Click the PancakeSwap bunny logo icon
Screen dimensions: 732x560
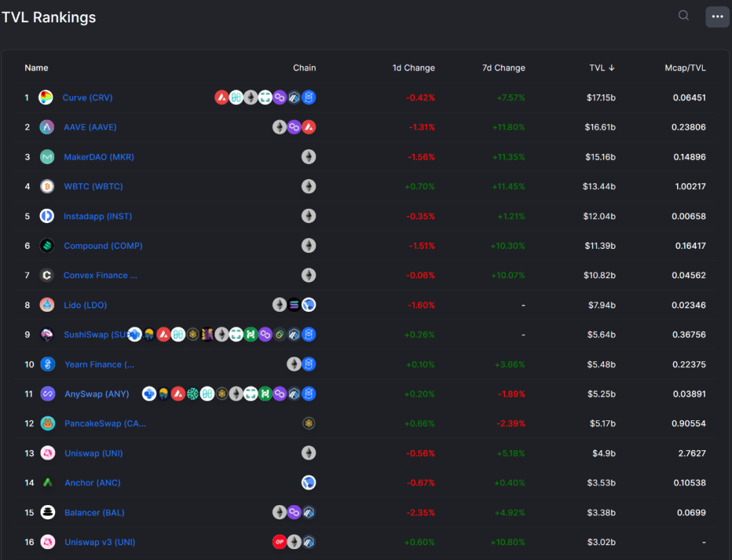tap(47, 424)
